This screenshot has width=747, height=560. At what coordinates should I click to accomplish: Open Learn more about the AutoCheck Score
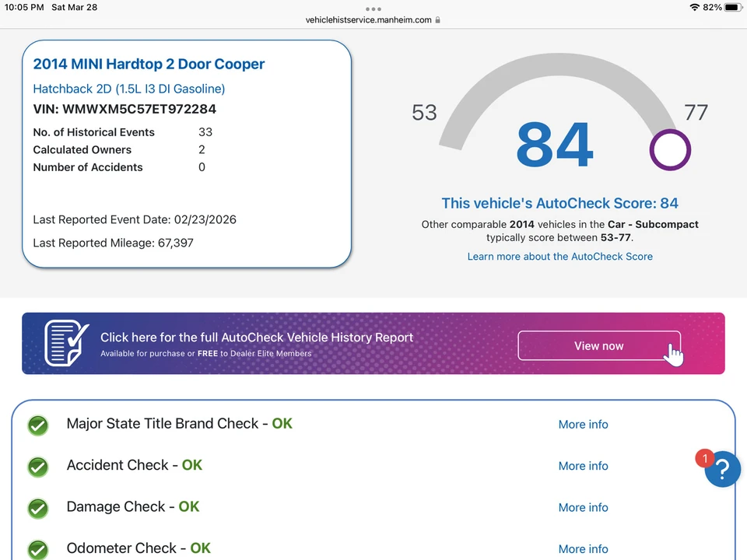pos(559,256)
